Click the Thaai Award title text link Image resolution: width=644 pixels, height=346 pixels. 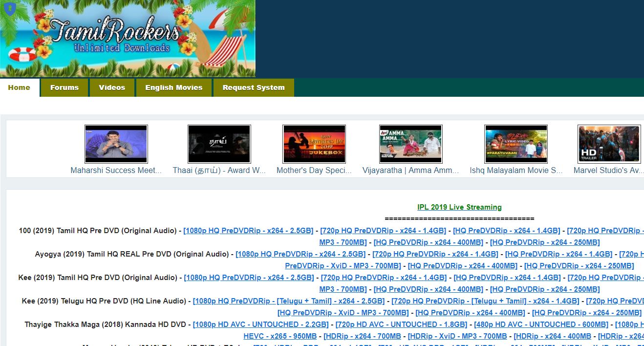pos(219,171)
